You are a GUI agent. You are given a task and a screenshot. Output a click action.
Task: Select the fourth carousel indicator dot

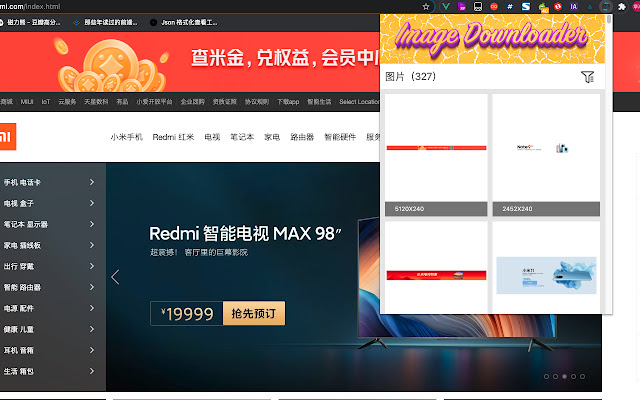[573, 376]
